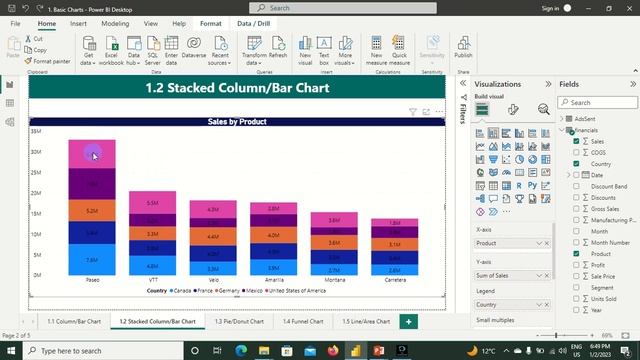Select the line chart visual
Screen dimensions: 640x360
click(x=480, y=146)
